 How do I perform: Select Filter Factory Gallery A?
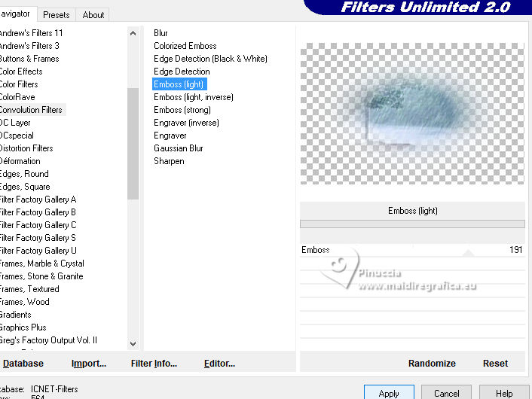tap(38, 200)
